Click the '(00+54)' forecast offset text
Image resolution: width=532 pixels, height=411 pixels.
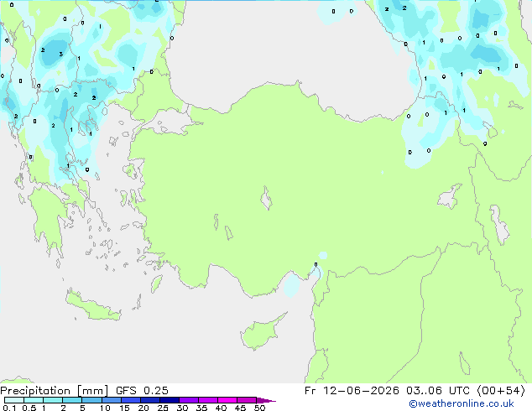(x=501, y=391)
